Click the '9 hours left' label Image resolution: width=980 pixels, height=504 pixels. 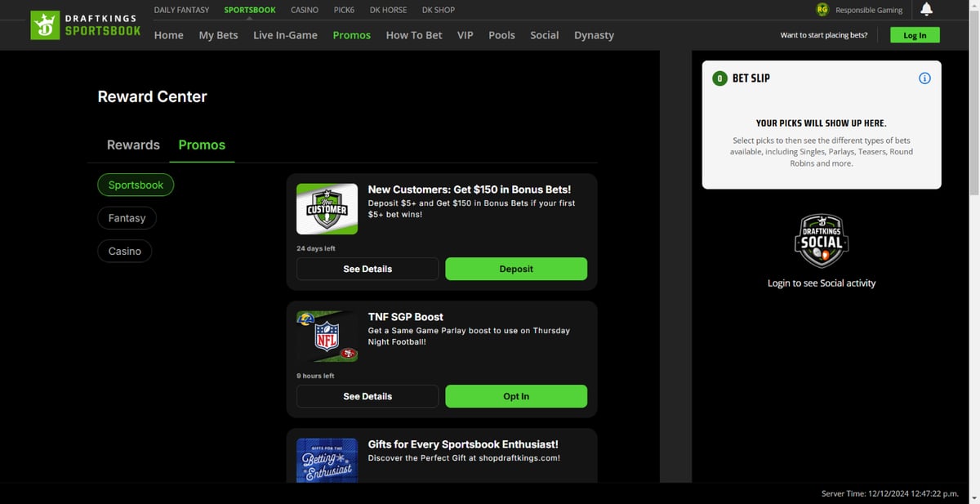[x=315, y=376]
